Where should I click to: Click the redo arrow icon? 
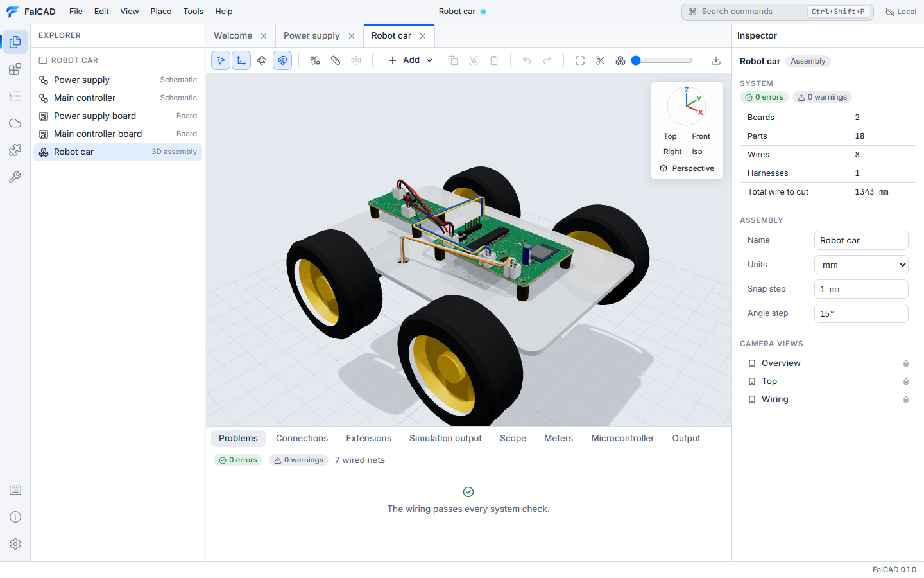[x=547, y=60]
